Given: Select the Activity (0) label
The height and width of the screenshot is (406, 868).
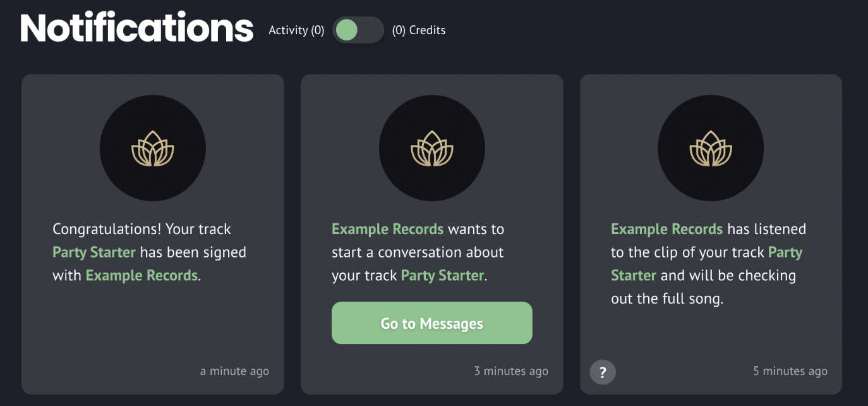Looking at the screenshot, I should tap(296, 30).
